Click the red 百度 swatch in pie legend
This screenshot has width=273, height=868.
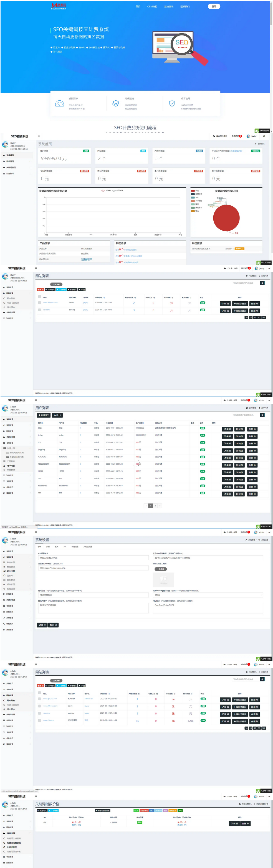tap(193, 191)
